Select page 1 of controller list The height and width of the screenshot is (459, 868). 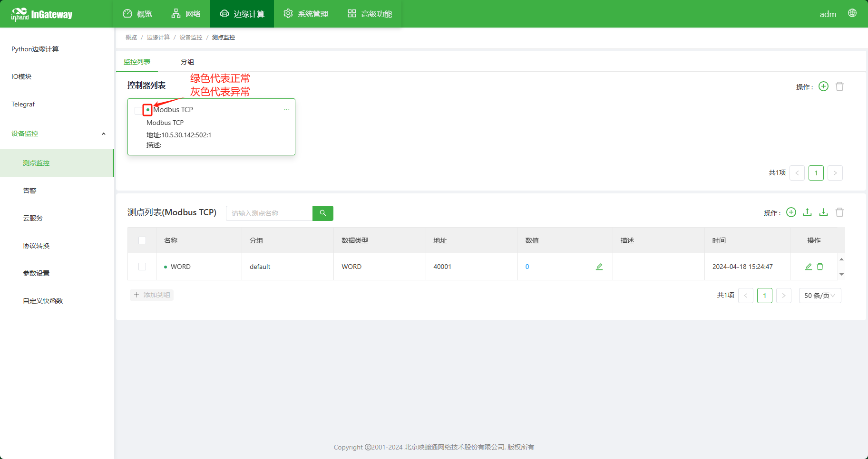[816, 173]
